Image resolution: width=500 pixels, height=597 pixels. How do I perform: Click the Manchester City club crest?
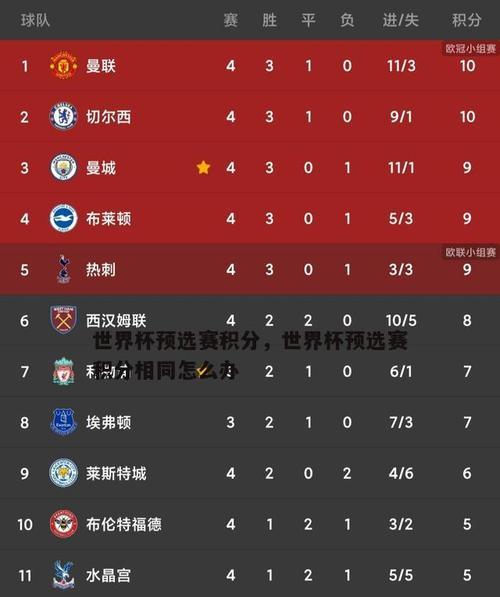click(x=64, y=167)
